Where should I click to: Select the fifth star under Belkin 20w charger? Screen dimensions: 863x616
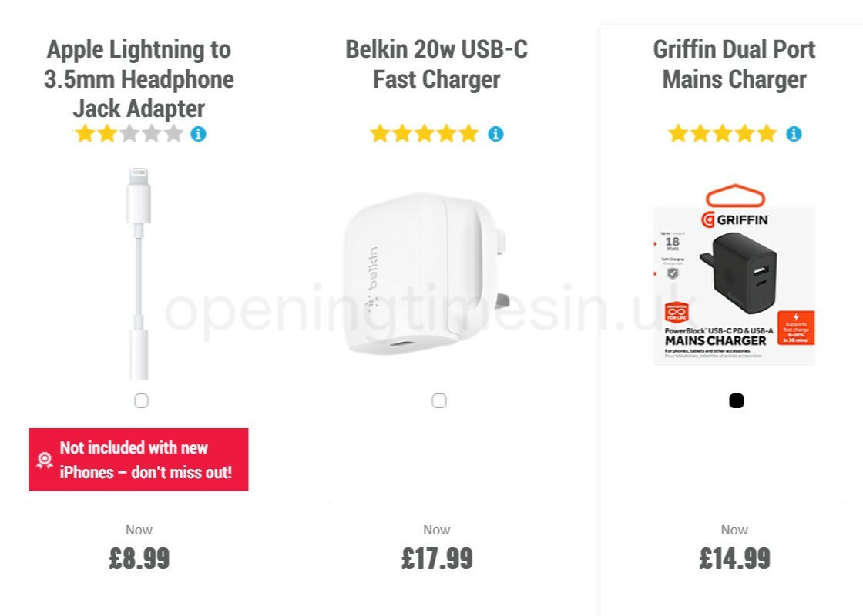(x=470, y=133)
